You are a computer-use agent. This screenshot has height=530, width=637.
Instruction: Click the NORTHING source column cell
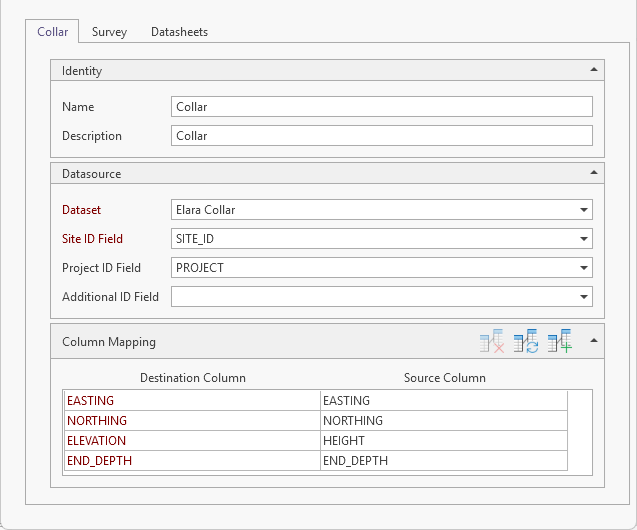click(443, 421)
